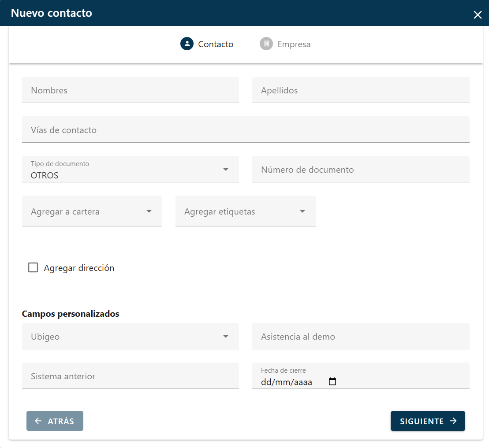Open the Agregar etiquetas dropdown
Screen dimensions: 489x448
point(302,211)
